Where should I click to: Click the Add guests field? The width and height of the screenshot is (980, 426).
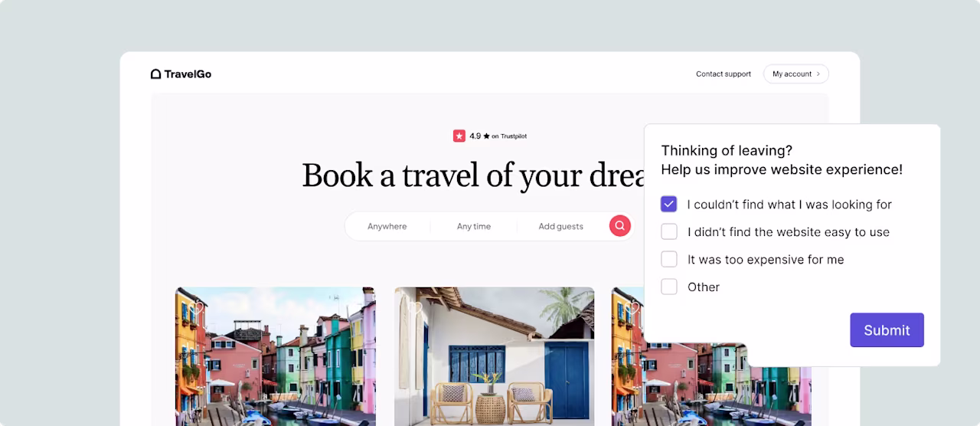click(x=560, y=226)
